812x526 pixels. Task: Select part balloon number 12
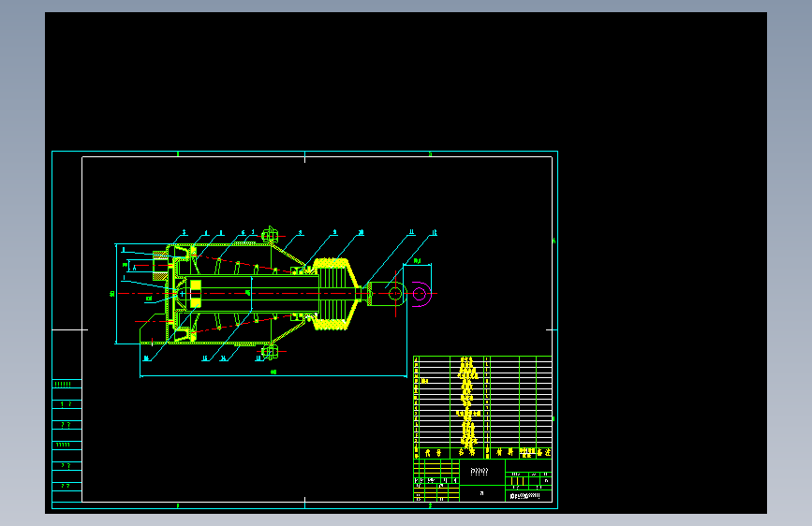(434, 233)
